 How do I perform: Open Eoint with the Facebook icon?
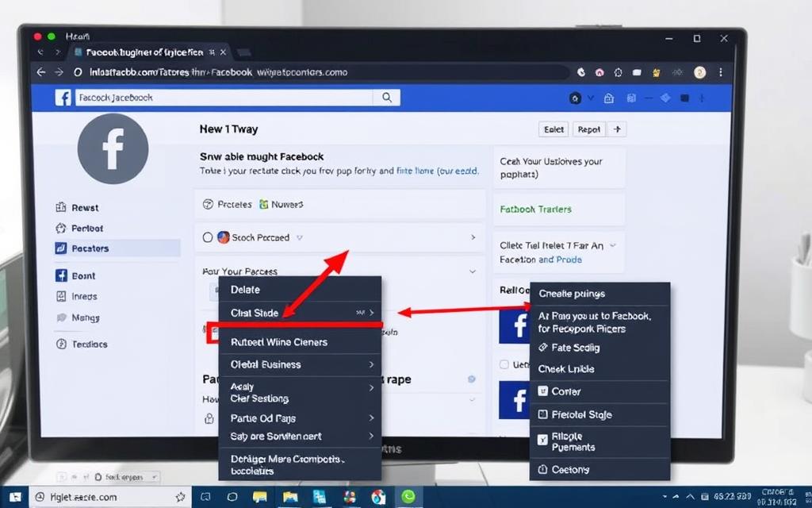pos(75,275)
